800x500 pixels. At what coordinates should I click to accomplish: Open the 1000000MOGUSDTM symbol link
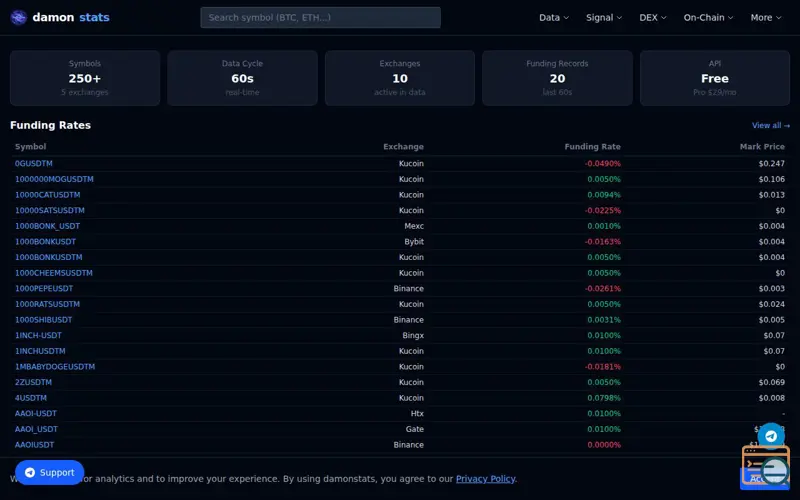pos(54,179)
